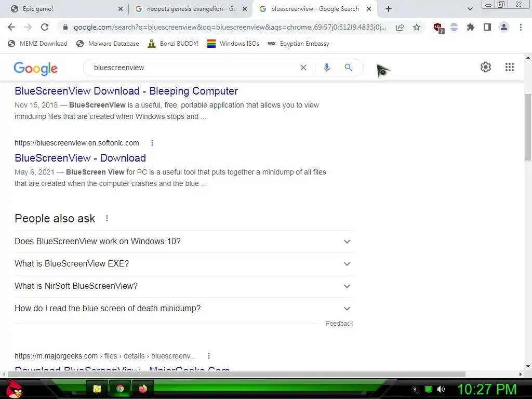Open the Bonzi BUDDY! bookmark
The image size is (532, 399).
click(173, 44)
